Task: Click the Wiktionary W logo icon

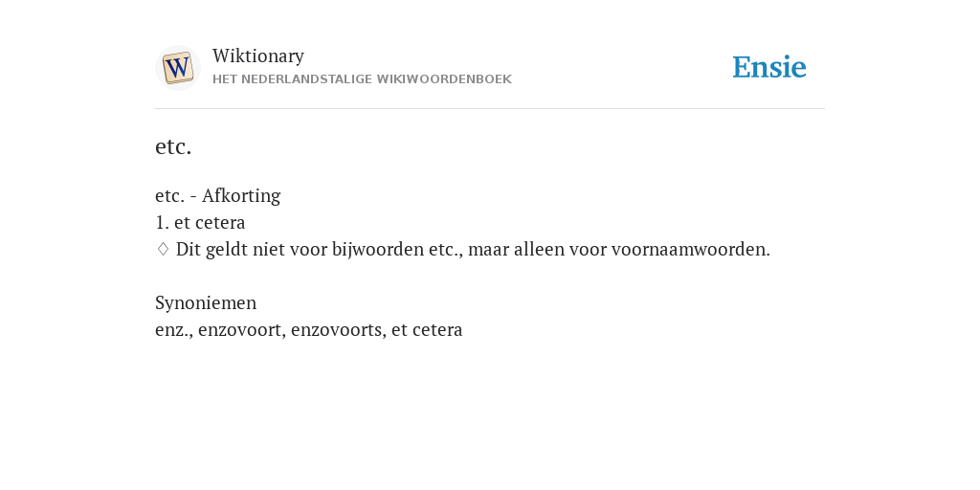Action: click(x=178, y=68)
